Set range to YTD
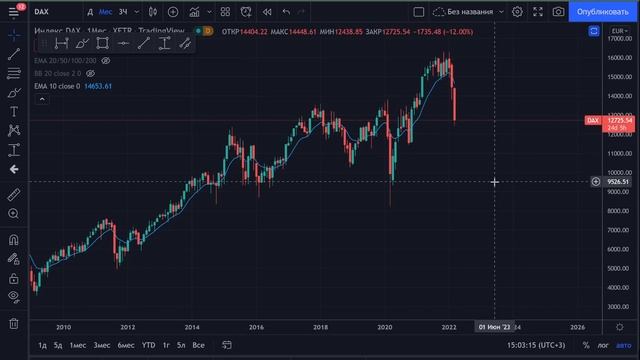Viewport: 640px width, 360px height. click(x=149, y=345)
